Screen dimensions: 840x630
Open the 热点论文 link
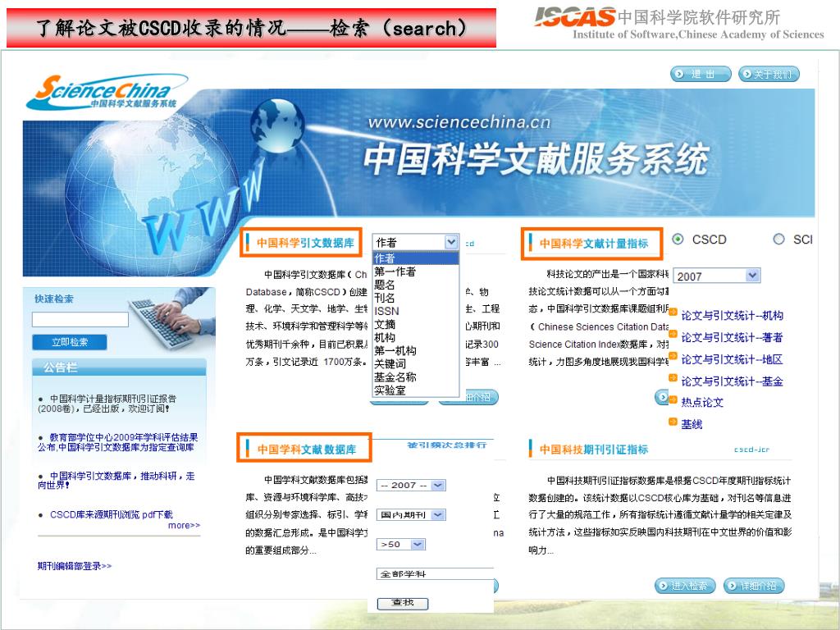point(702,402)
